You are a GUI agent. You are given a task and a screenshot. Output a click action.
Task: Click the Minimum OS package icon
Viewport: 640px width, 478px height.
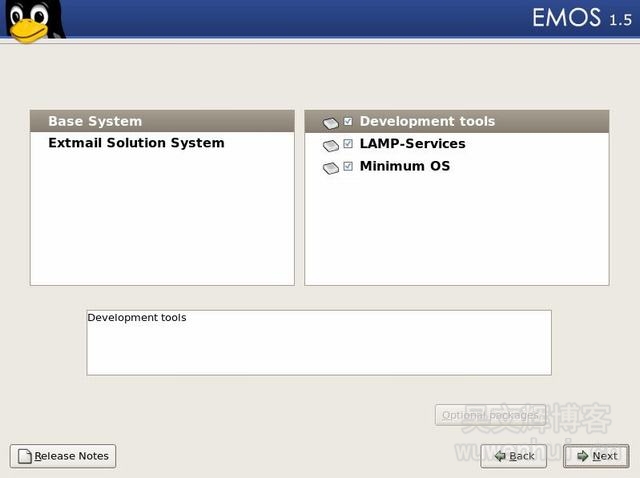(331, 168)
